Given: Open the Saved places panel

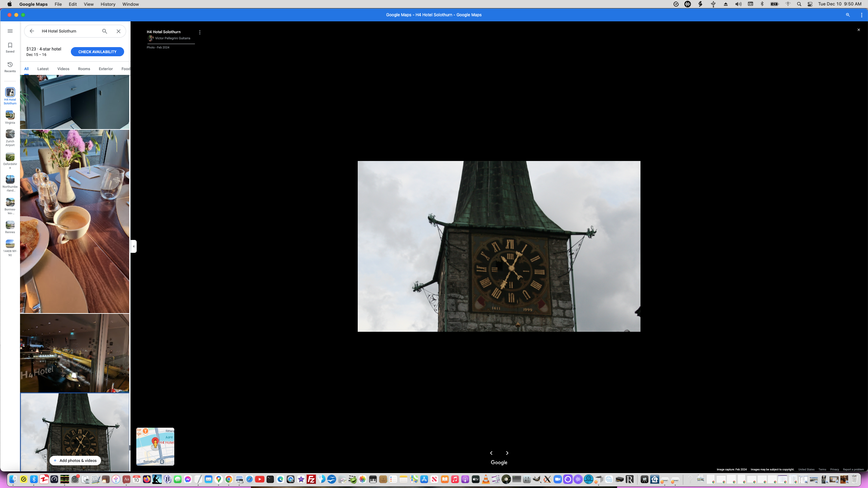Looking at the screenshot, I should [10, 47].
